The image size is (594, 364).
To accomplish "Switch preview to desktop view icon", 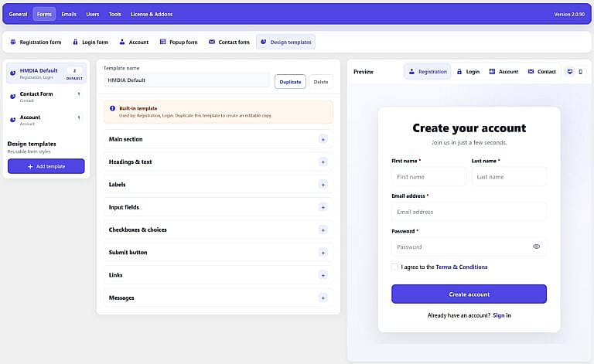I will tap(570, 72).
